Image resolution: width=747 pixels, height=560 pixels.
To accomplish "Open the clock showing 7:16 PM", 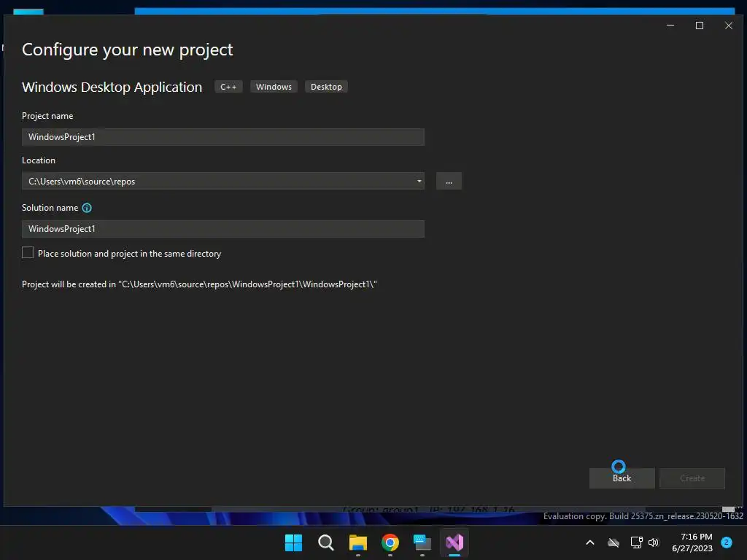I will 692,542.
